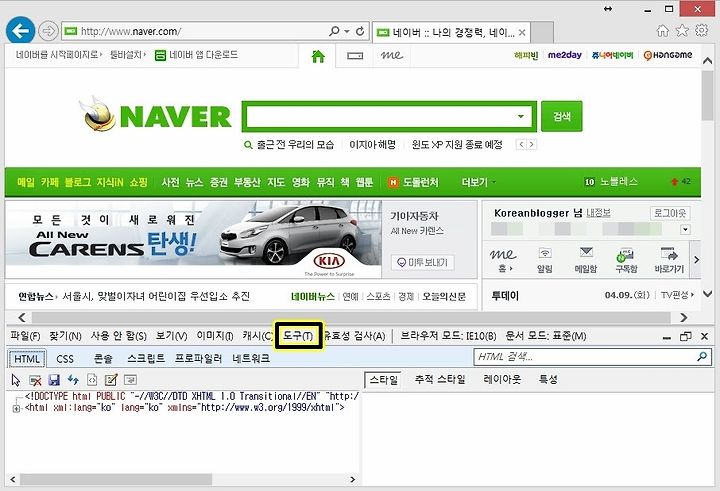Open the 보기(V) menu
The width and height of the screenshot is (720, 491).
(x=171, y=336)
